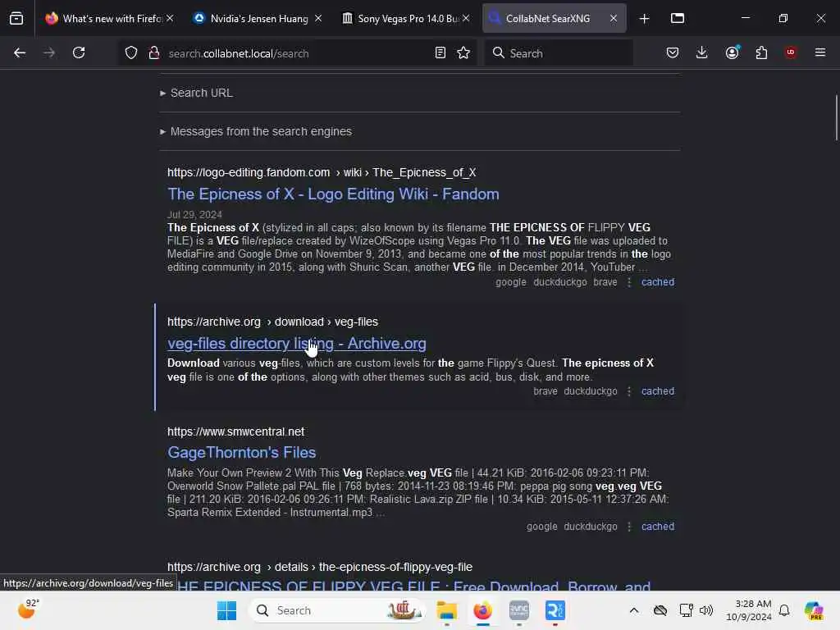Click the https://www.smwcentral.net URL text
Viewport: 840px width, 630px height.
tap(235, 431)
